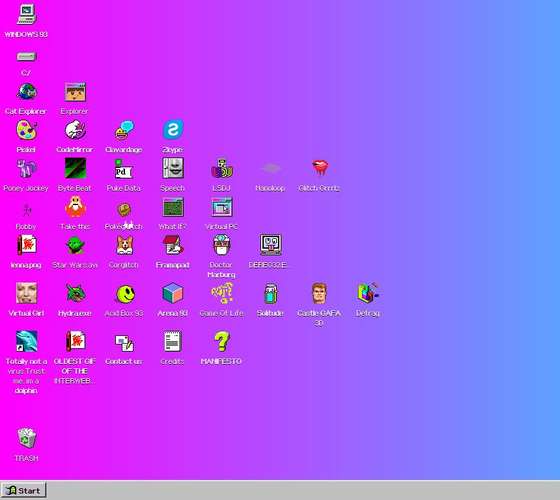Screen dimensions: 560x500
Task: Launch Arena 93 cube icon
Action: (173, 293)
